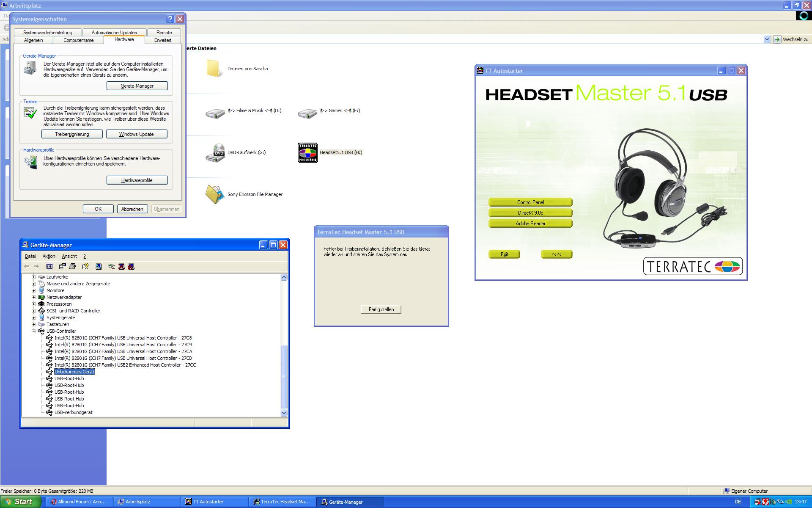Open the DVD-Laufwerk (G:) drive icon
812x508 pixels.
[x=215, y=153]
